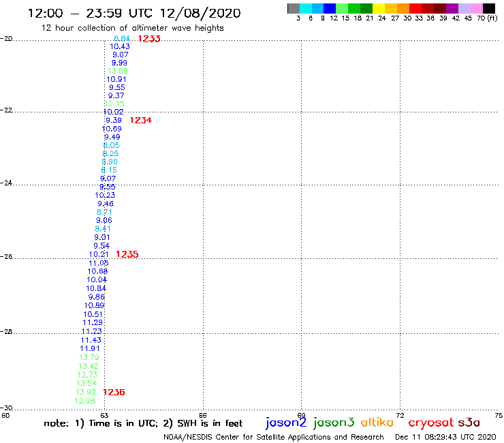504x443 pixels.
Task: Select the red time label 1236
Action: [x=114, y=392]
